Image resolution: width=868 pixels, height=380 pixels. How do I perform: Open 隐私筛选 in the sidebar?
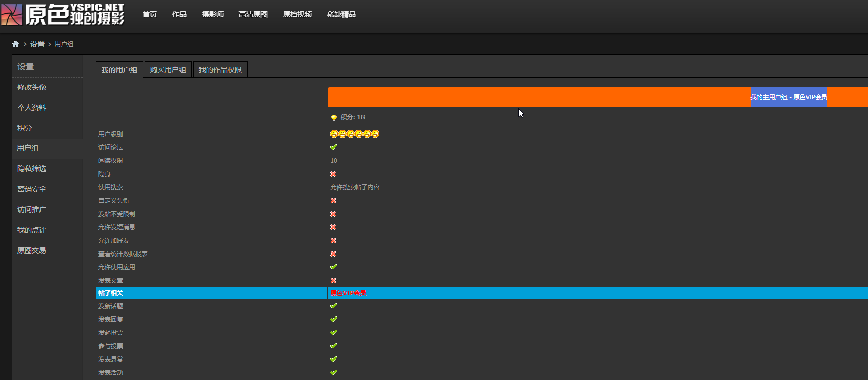(x=32, y=168)
